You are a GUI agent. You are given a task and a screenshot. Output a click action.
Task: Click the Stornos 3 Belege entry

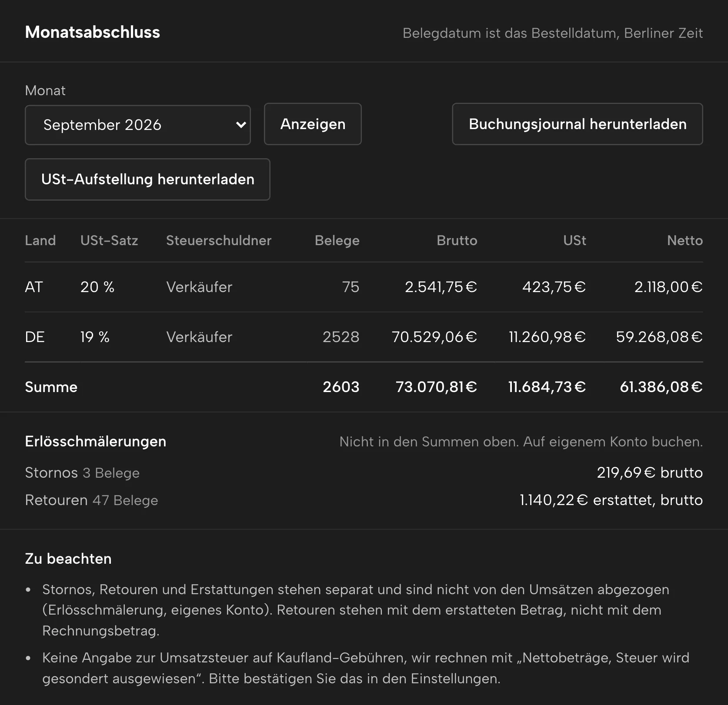coord(82,472)
